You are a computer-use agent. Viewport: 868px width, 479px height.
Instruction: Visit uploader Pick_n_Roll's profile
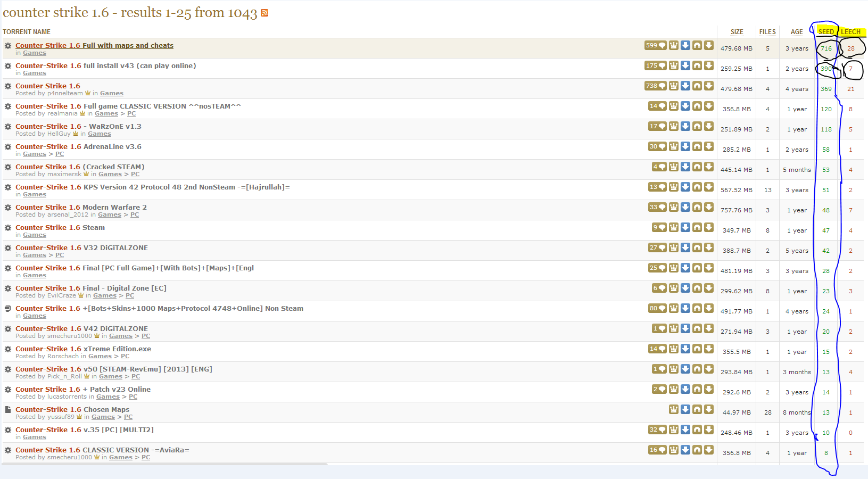(x=64, y=376)
